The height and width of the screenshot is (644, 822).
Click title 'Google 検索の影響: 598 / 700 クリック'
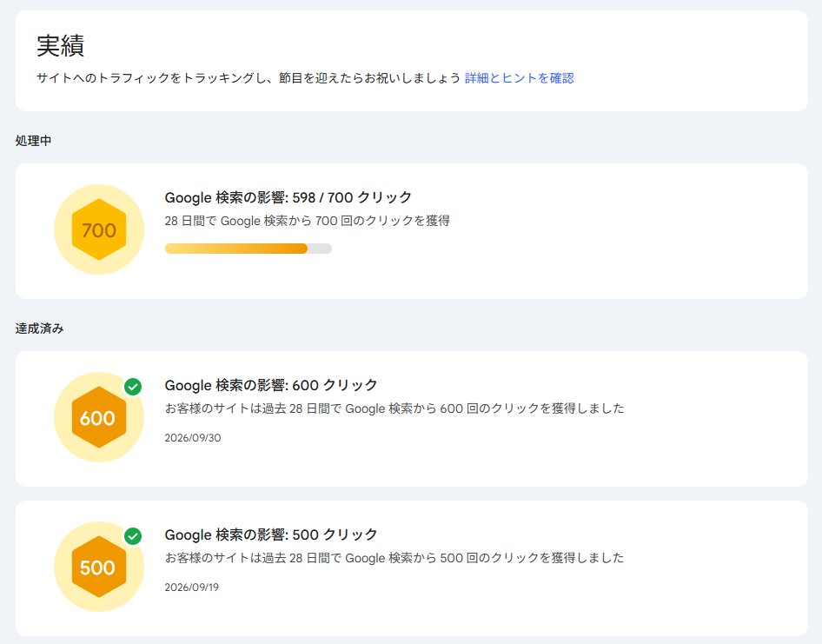(288, 197)
